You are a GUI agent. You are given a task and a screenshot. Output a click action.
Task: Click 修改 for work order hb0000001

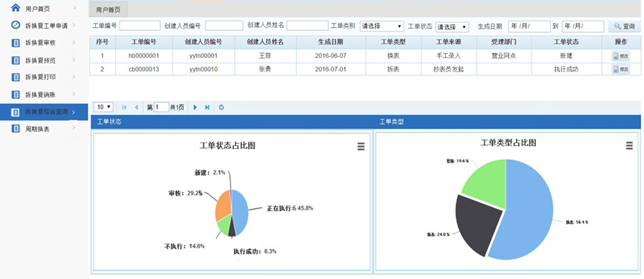tap(620, 57)
